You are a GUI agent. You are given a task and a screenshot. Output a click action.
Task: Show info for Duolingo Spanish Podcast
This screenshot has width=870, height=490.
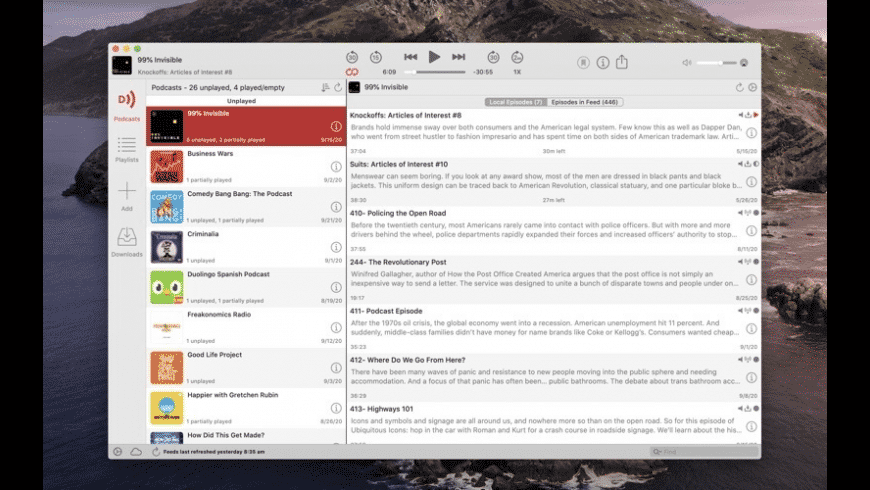336,287
